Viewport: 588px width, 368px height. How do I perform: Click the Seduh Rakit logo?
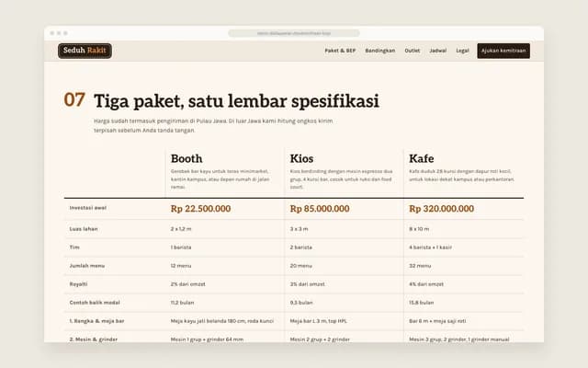(x=85, y=51)
